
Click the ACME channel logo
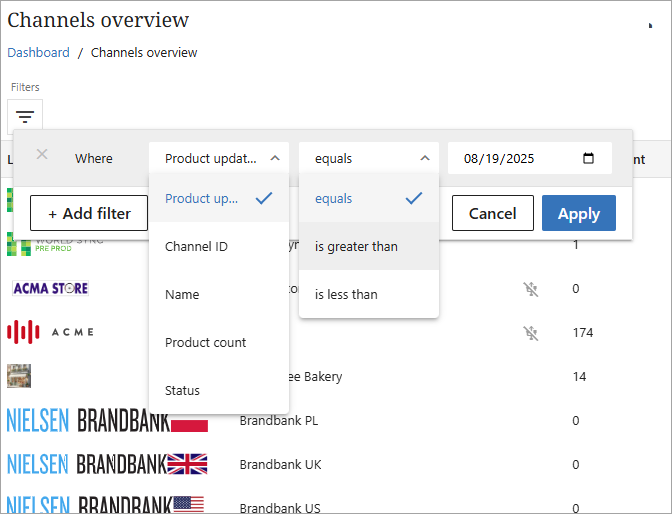point(50,332)
